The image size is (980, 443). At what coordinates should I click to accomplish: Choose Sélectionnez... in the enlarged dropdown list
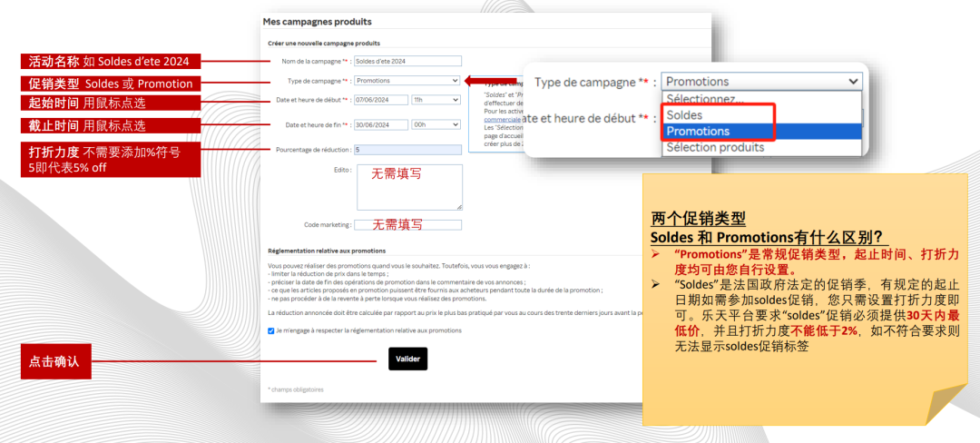click(761, 99)
